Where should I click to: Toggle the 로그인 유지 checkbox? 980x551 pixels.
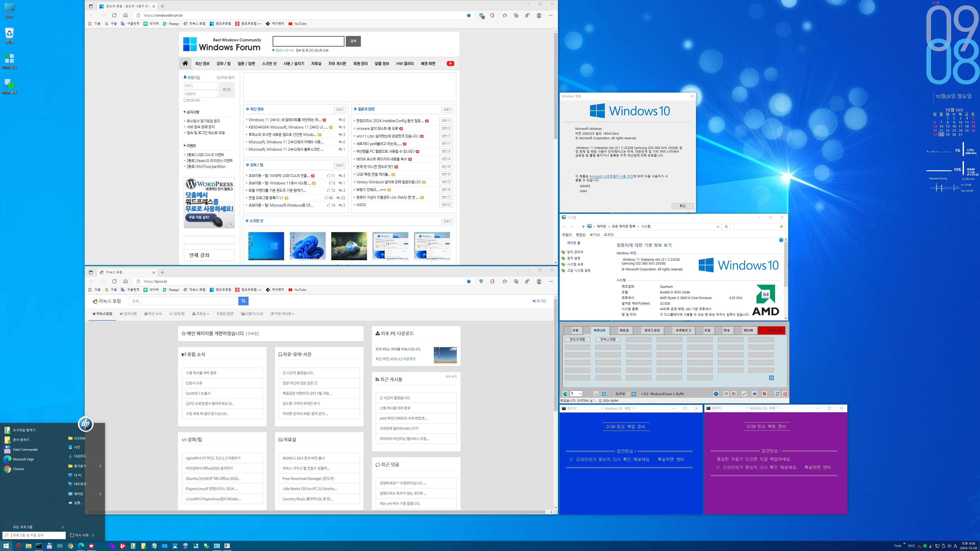click(x=185, y=101)
